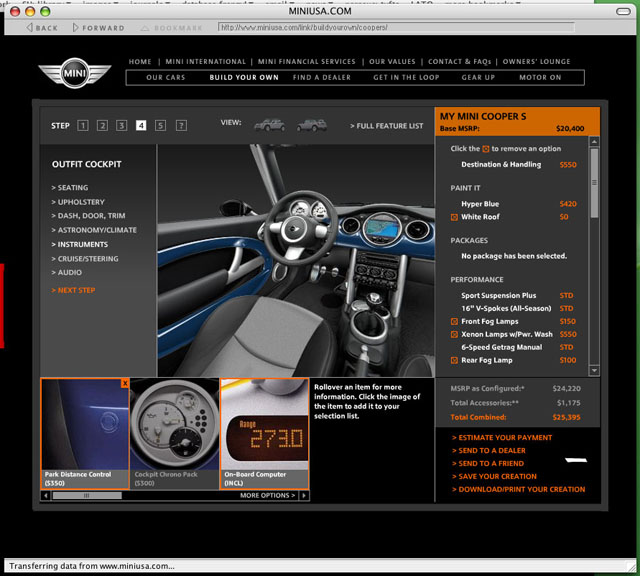Switch to the second car view icon
The height and width of the screenshot is (576, 640).
[x=312, y=125]
